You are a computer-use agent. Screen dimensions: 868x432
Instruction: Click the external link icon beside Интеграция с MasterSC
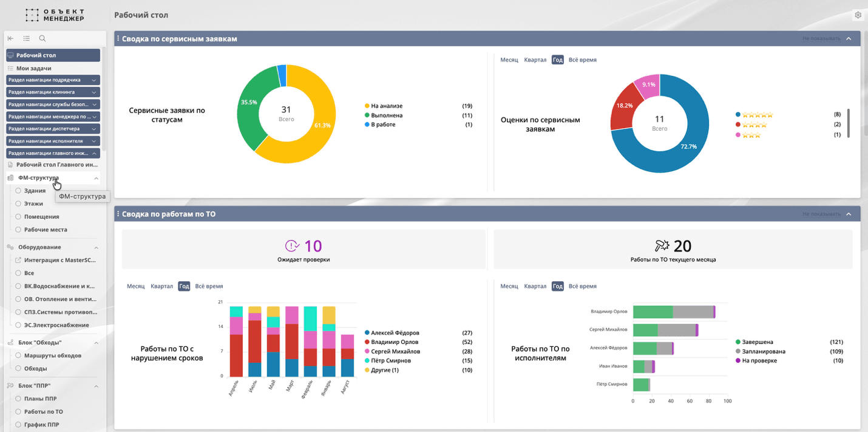[18, 260]
